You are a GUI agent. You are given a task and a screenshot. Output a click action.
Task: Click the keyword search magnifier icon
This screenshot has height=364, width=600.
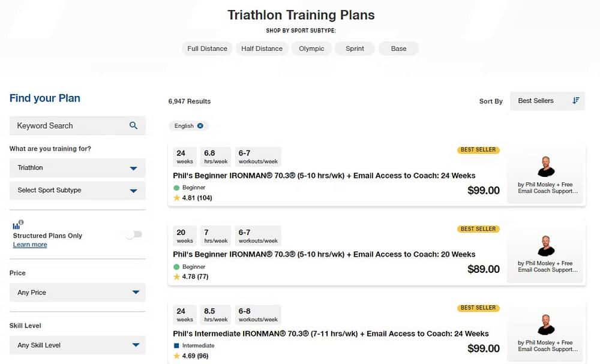(x=133, y=126)
